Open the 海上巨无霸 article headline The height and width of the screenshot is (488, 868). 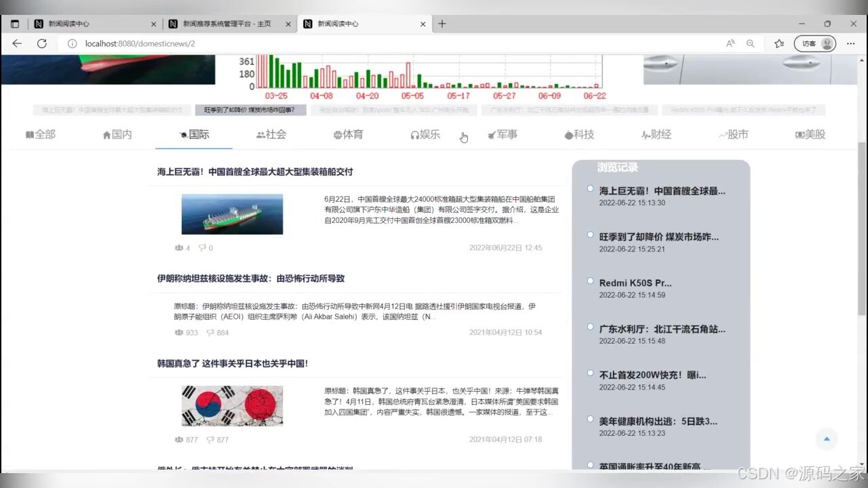coord(255,171)
